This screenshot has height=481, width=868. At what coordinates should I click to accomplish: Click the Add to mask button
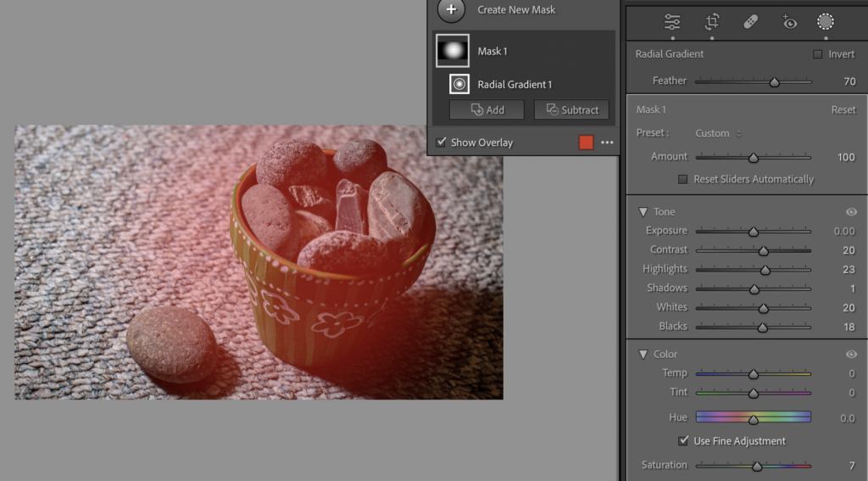[487, 109]
